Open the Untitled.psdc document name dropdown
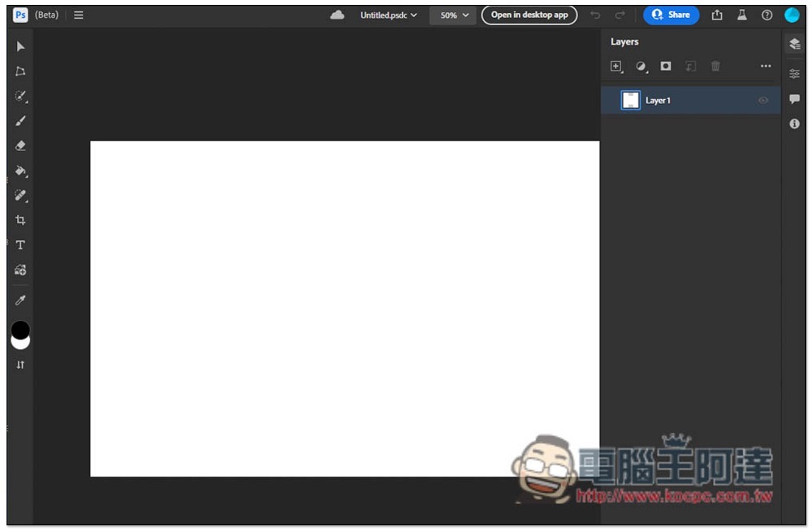The height and width of the screenshot is (531, 812). [388, 15]
